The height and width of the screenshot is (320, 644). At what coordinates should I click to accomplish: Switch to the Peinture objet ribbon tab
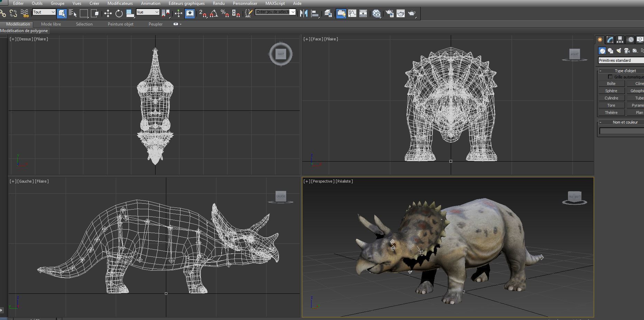click(120, 24)
